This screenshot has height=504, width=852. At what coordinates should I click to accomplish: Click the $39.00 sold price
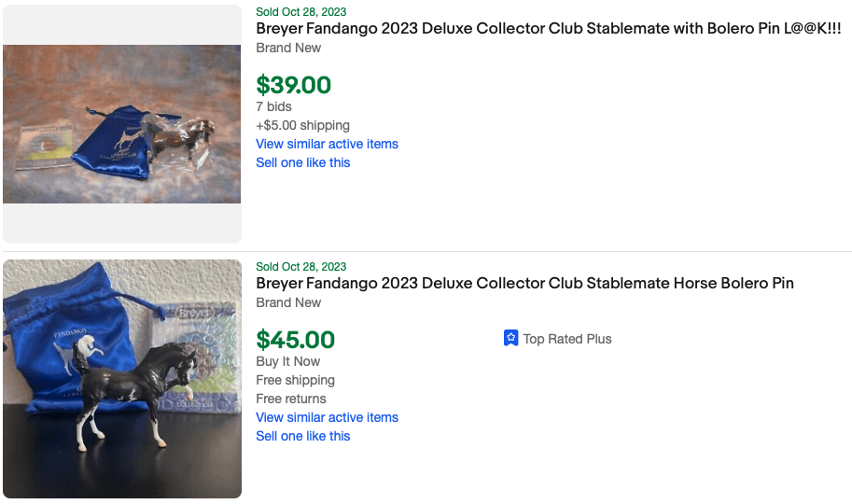tap(294, 85)
